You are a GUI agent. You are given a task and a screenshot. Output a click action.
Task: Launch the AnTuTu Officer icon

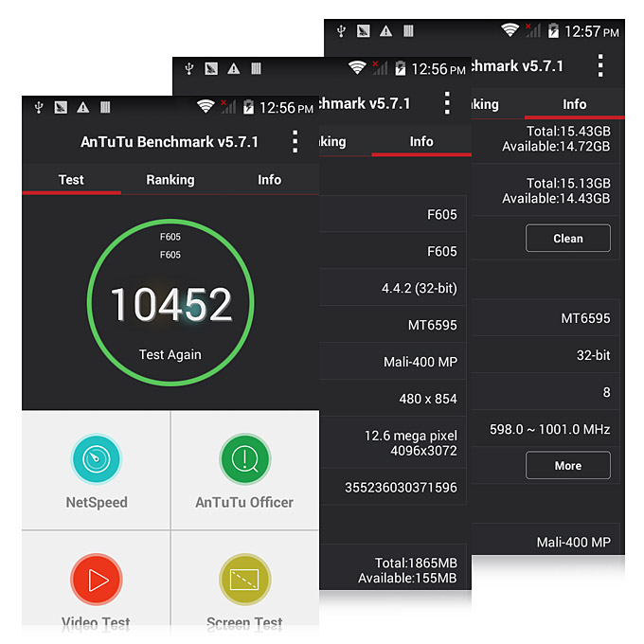coord(244,458)
